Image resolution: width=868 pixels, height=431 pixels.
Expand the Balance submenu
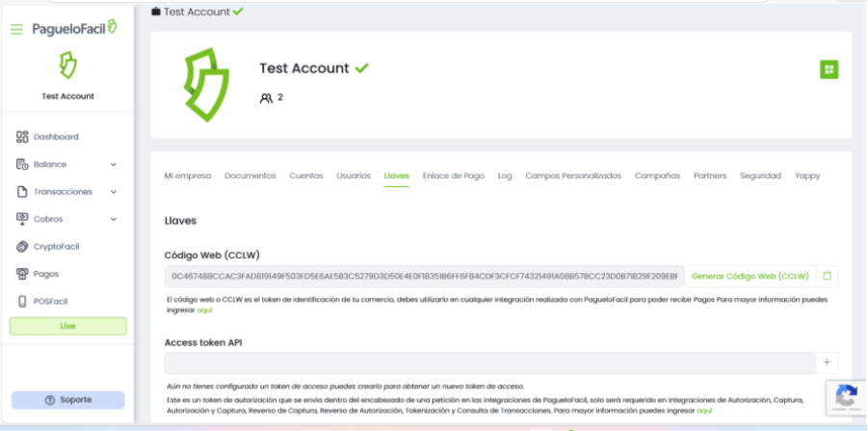(x=114, y=165)
